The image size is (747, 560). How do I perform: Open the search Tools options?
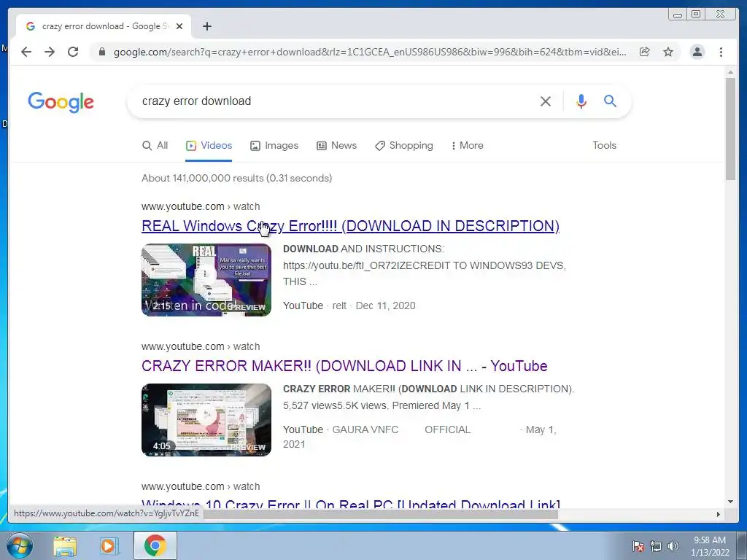[604, 146]
